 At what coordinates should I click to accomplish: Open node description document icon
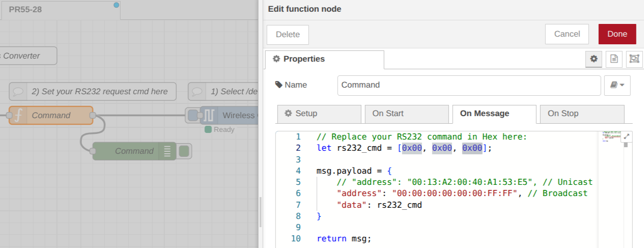pos(613,59)
